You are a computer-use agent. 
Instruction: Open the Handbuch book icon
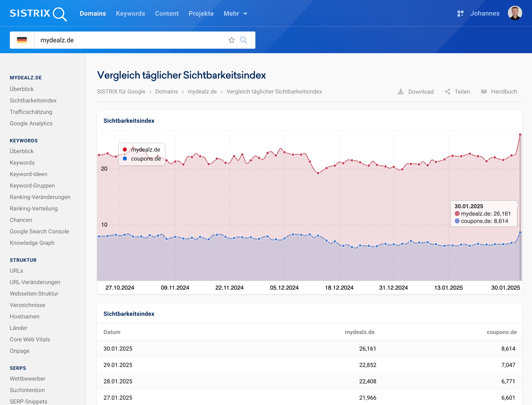(x=484, y=92)
